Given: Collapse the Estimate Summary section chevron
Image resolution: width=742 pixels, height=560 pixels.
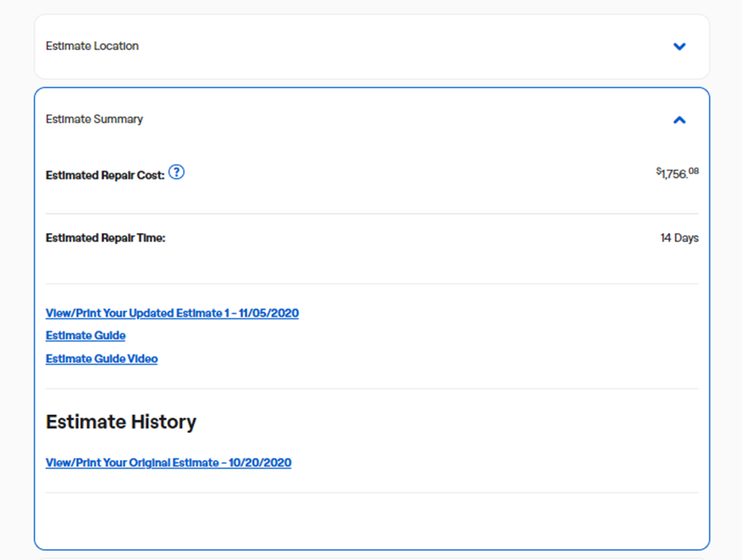Looking at the screenshot, I should point(679,120).
